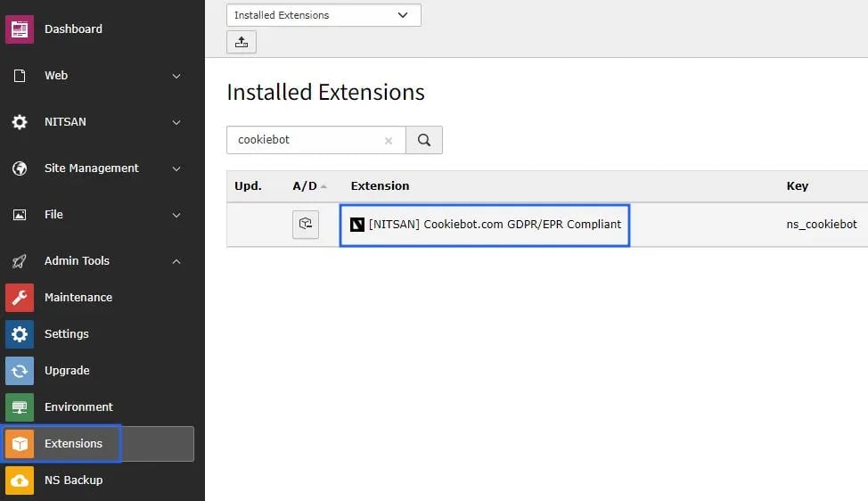Open the Cookiebot.com GDPR/EPR Compliant extension
868x501 pixels.
(495, 225)
